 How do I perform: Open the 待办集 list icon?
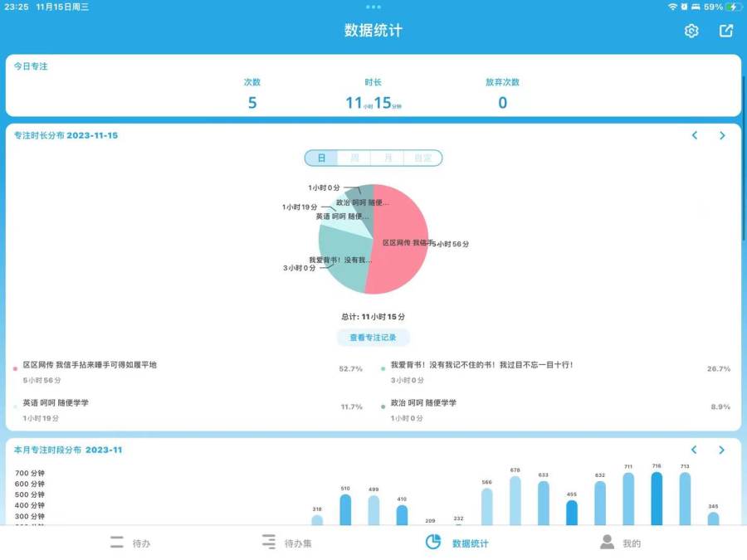268,543
